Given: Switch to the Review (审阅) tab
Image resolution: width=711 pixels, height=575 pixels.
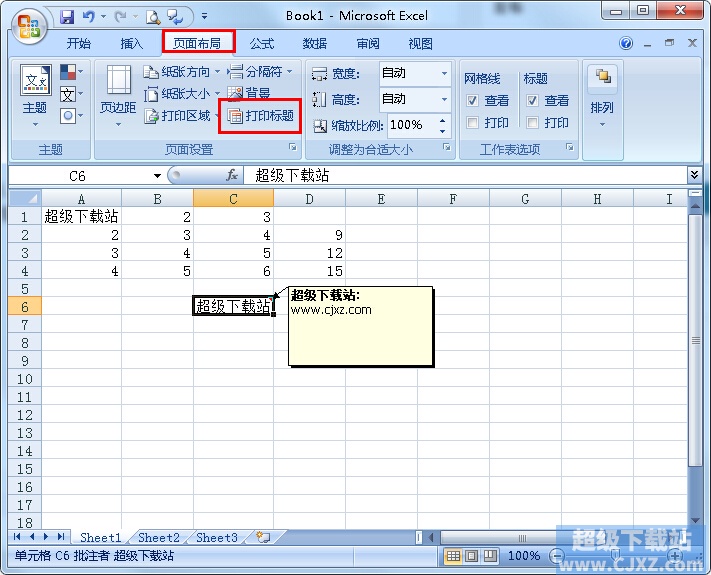Looking at the screenshot, I should 368,44.
